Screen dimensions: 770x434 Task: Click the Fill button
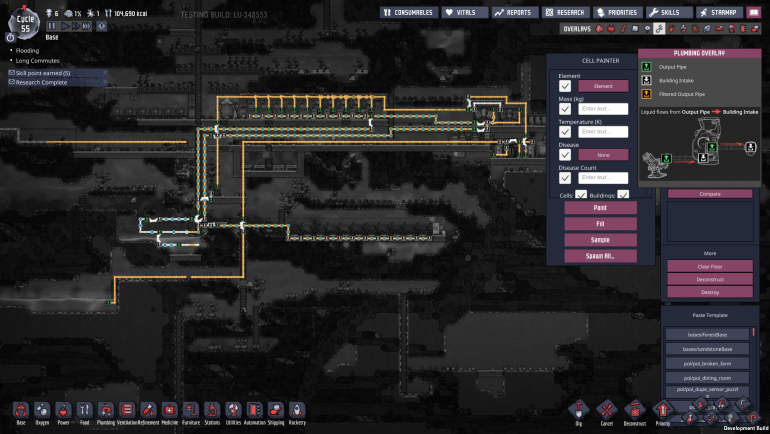pyautogui.click(x=601, y=224)
